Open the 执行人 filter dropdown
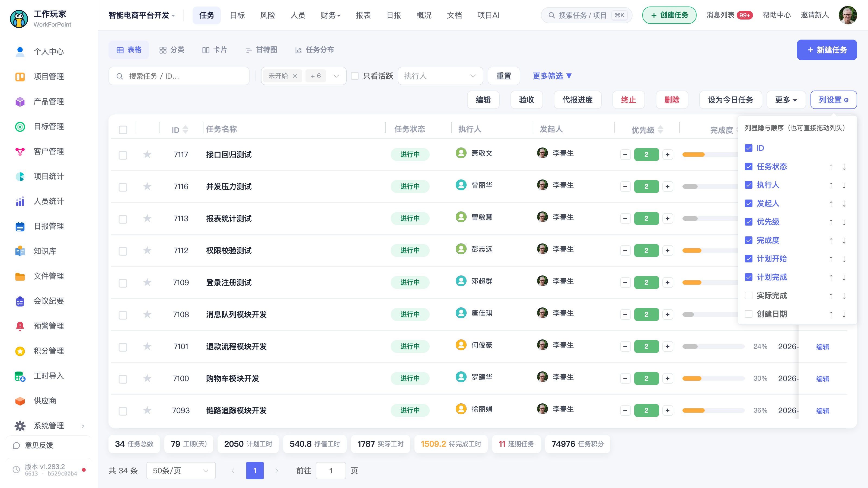 440,76
